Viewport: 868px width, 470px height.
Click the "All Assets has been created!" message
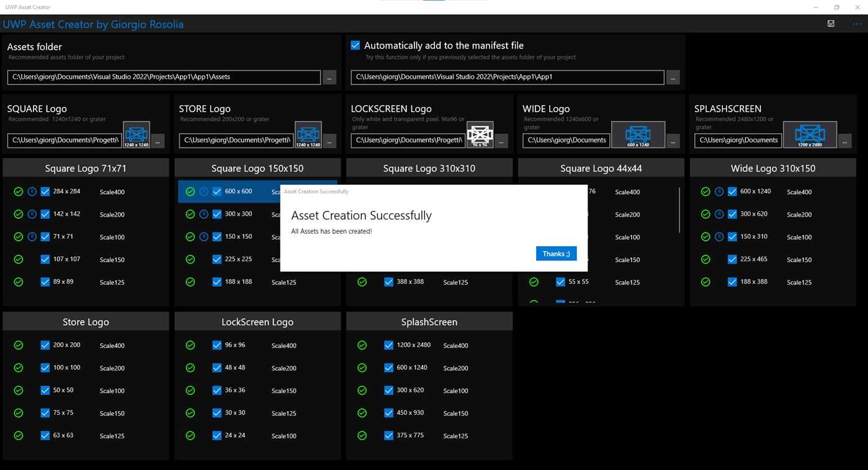pos(331,231)
